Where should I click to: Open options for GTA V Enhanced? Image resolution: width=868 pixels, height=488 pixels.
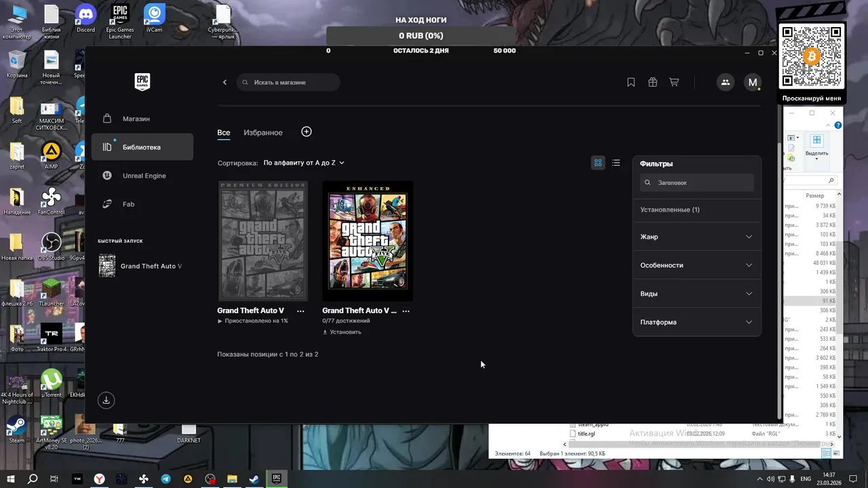(406, 311)
